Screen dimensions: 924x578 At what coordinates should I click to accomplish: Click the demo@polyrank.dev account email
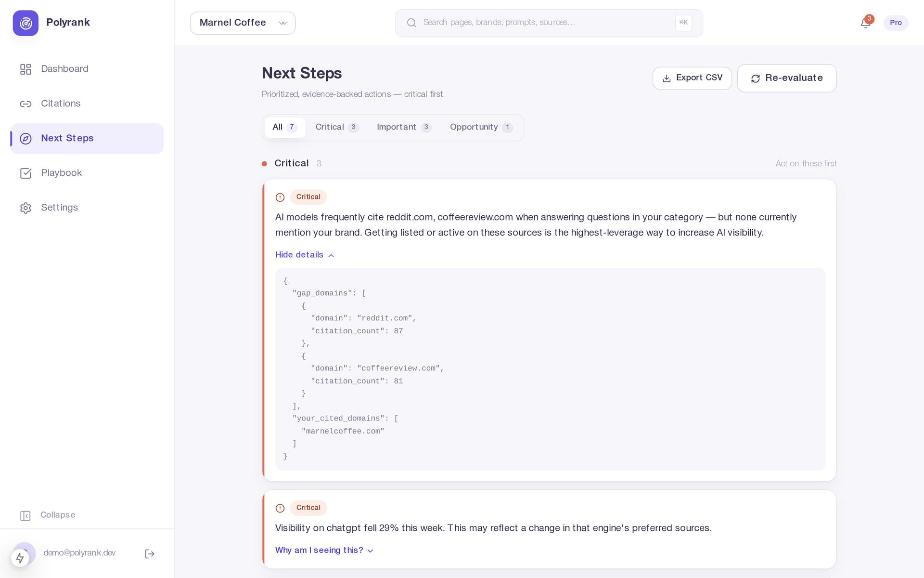(79, 553)
